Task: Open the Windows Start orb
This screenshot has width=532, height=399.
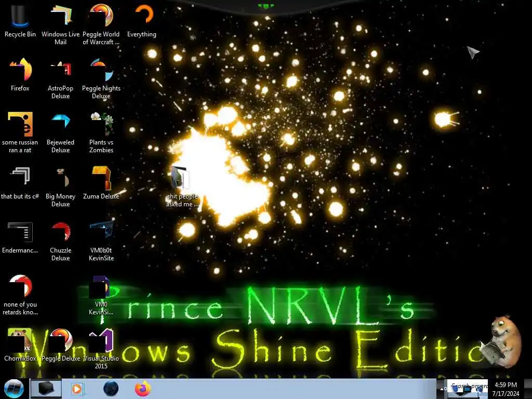Action: coord(14,389)
